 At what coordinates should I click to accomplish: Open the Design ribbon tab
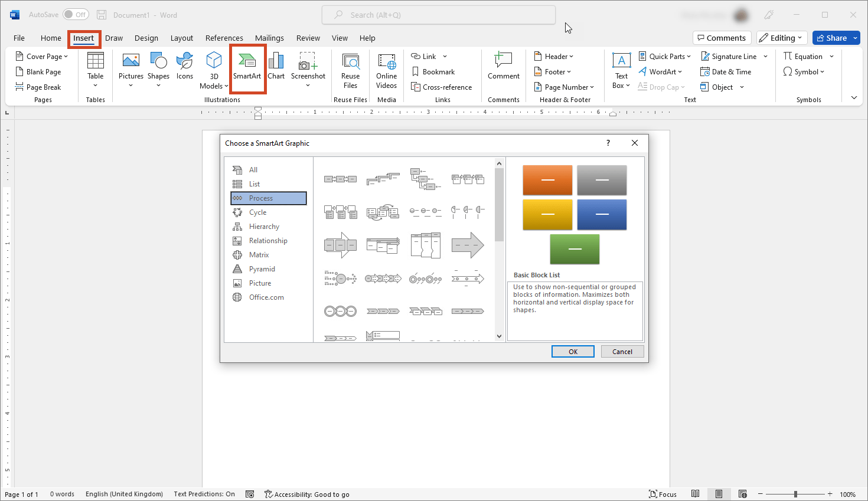(x=146, y=38)
